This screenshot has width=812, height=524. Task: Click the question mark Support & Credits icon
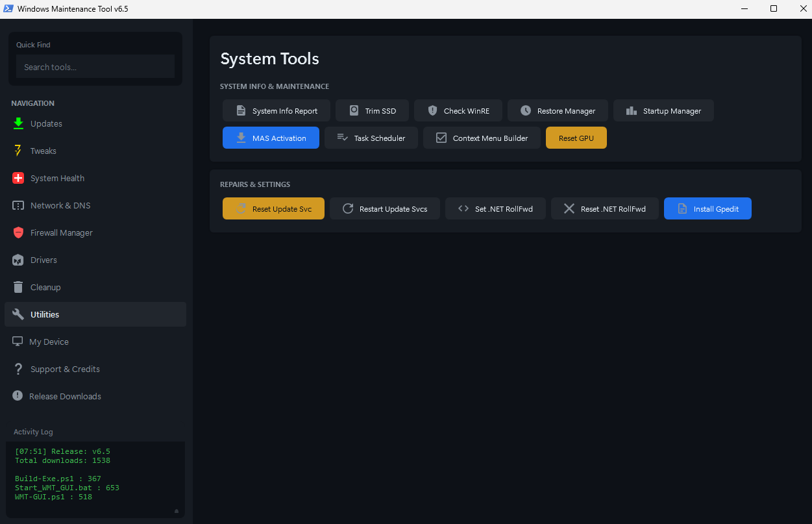pyautogui.click(x=18, y=369)
